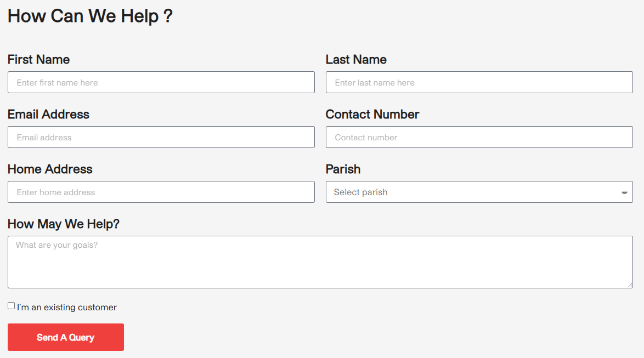Click the First Name input field
The image size is (644, 358).
[161, 82]
